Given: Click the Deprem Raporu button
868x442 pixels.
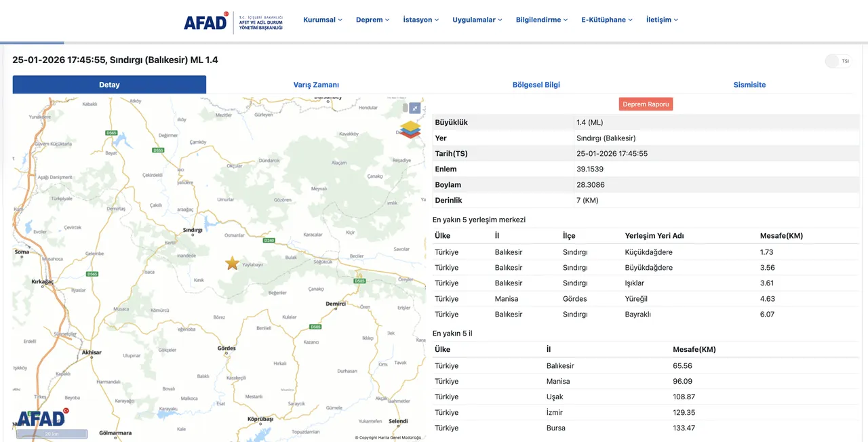Looking at the screenshot, I should (646, 104).
